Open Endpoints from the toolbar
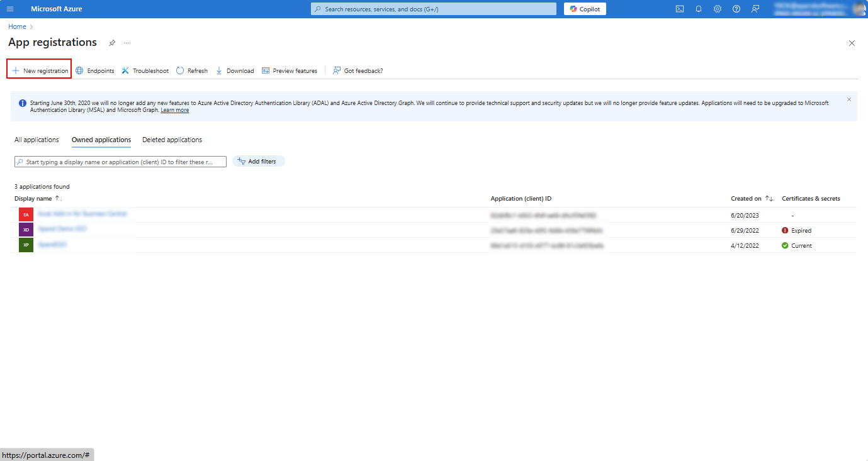The image size is (868, 461). click(95, 70)
